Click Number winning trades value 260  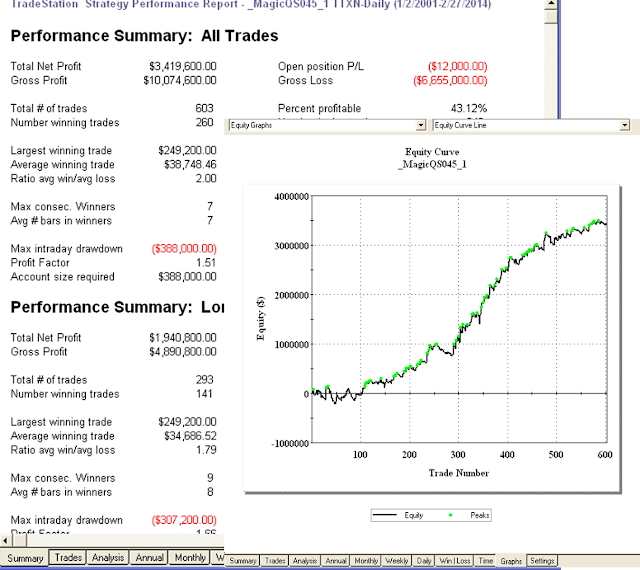(x=204, y=122)
